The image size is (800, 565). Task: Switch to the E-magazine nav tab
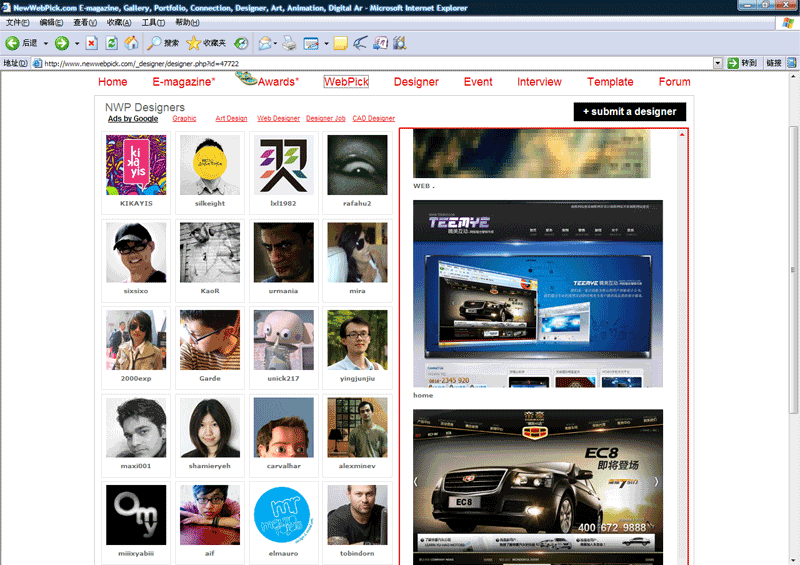pyautogui.click(x=183, y=82)
